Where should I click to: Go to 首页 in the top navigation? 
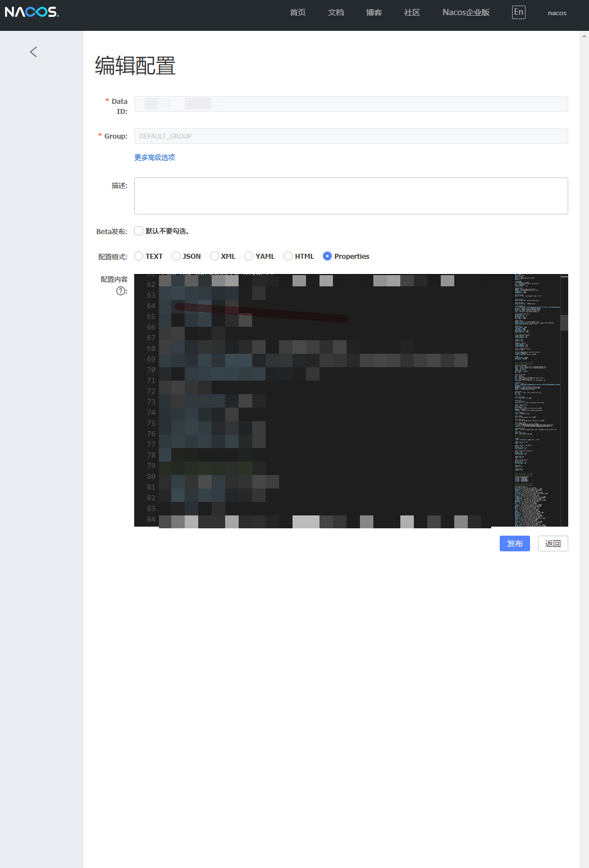298,12
